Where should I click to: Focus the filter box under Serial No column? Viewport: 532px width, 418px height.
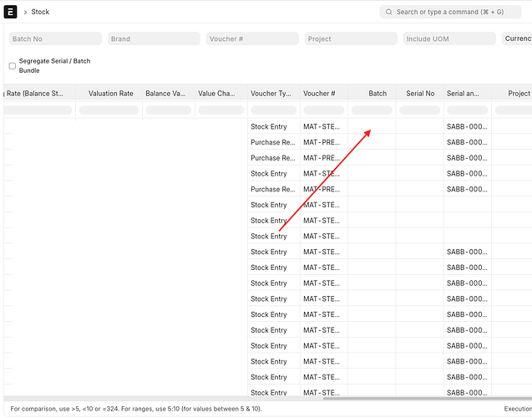tap(420, 110)
